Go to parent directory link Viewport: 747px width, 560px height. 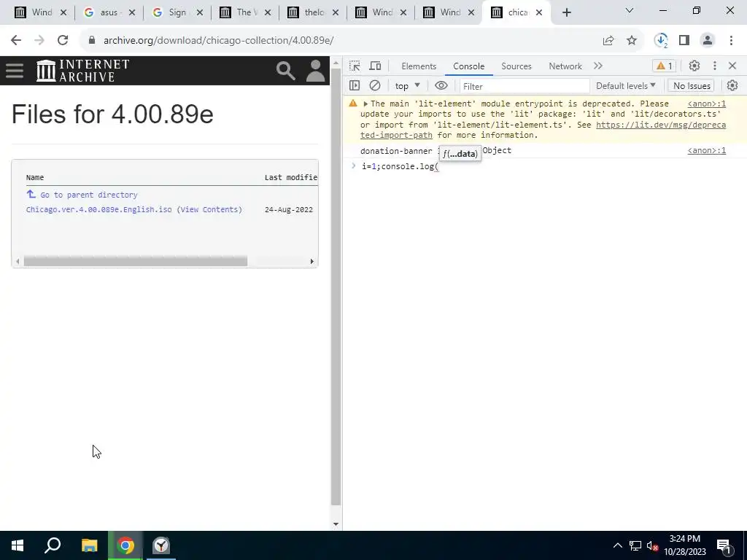[x=88, y=195]
